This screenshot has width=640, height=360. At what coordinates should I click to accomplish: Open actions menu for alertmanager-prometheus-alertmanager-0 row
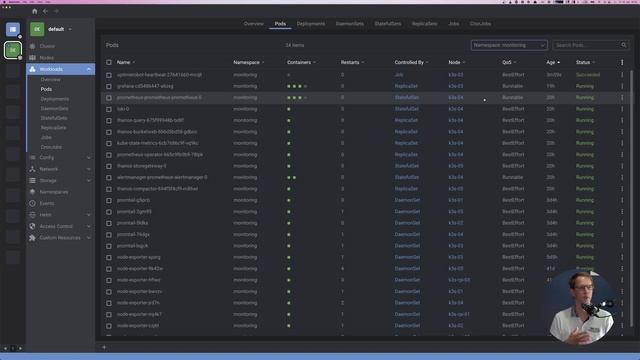click(622, 178)
